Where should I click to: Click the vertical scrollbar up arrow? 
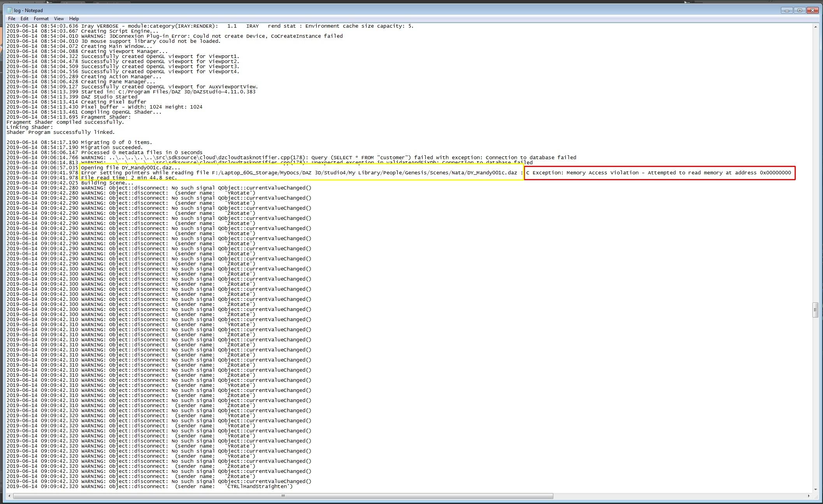[x=815, y=26]
